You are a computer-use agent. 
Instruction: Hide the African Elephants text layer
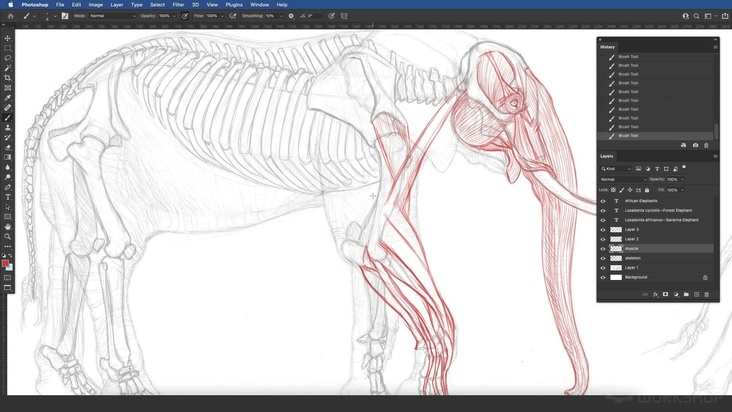603,201
